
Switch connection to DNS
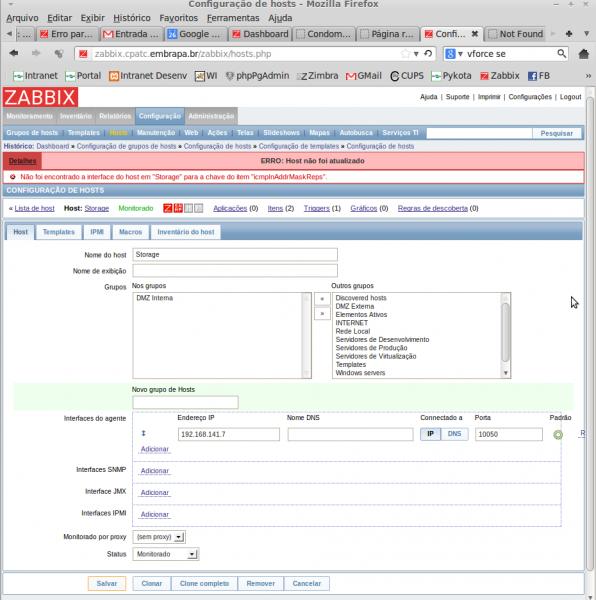click(454, 434)
